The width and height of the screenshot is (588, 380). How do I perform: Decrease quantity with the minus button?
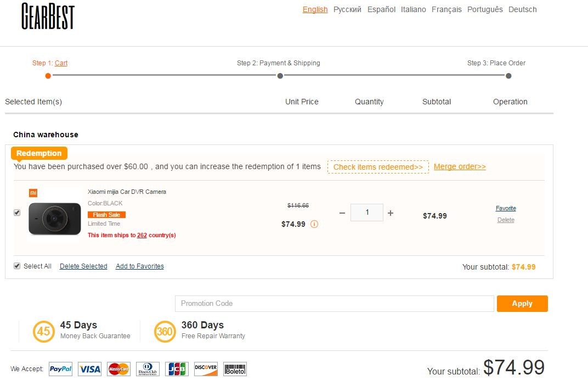342,213
